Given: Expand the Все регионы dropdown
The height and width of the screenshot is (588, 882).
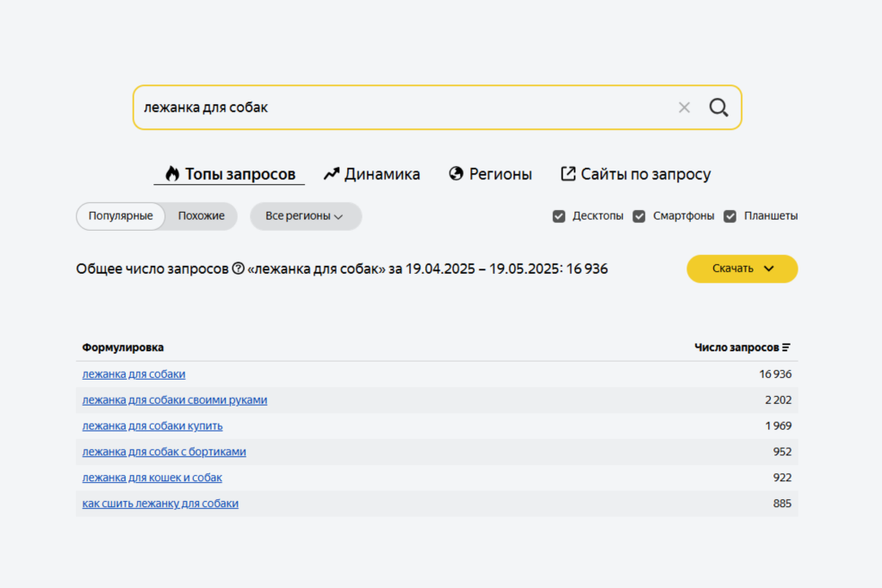Looking at the screenshot, I should pyautogui.click(x=305, y=216).
